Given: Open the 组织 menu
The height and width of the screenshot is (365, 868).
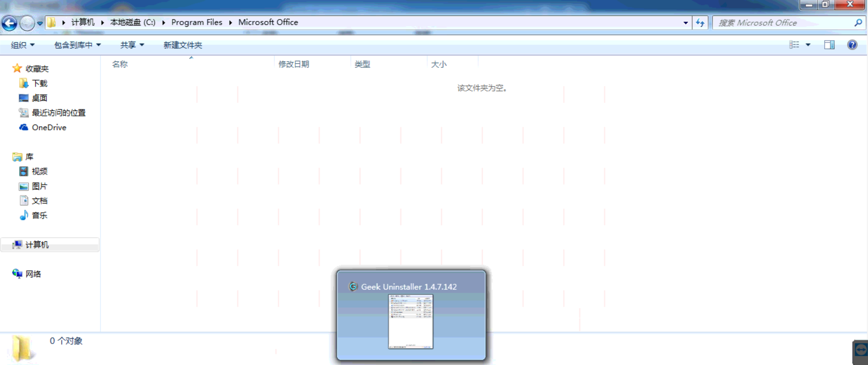Looking at the screenshot, I should point(22,45).
